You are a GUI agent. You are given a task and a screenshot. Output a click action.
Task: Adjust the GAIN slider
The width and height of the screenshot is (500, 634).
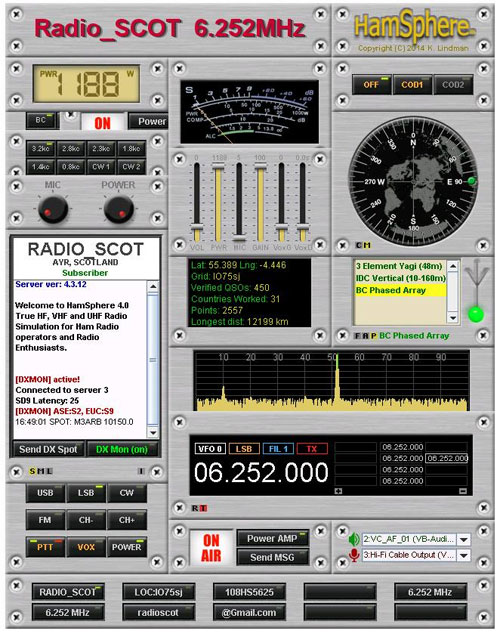(x=260, y=202)
